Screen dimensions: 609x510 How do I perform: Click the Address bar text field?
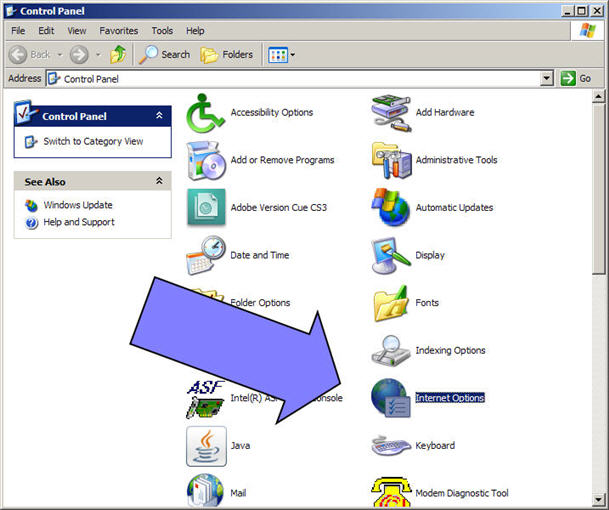(293, 79)
